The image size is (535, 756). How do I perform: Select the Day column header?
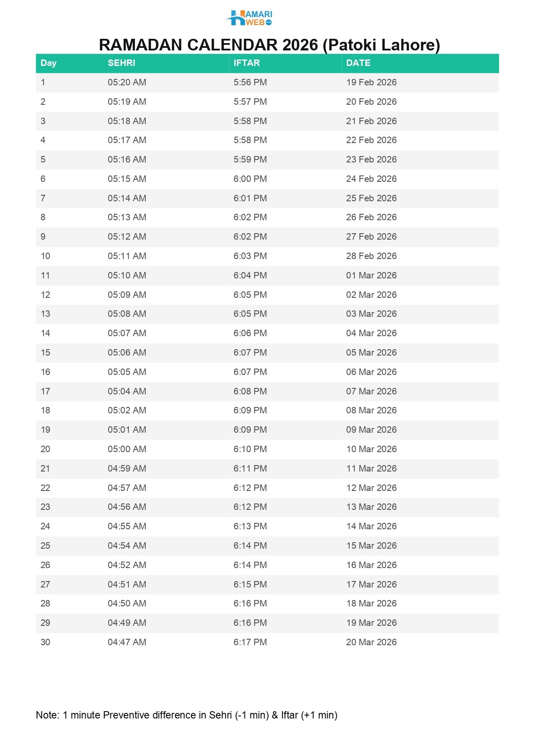point(48,63)
